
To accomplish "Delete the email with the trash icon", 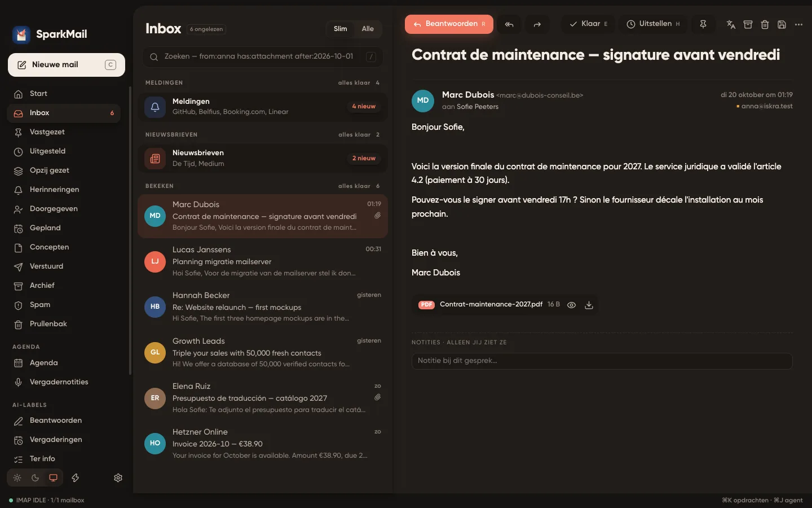I will tap(765, 24).
